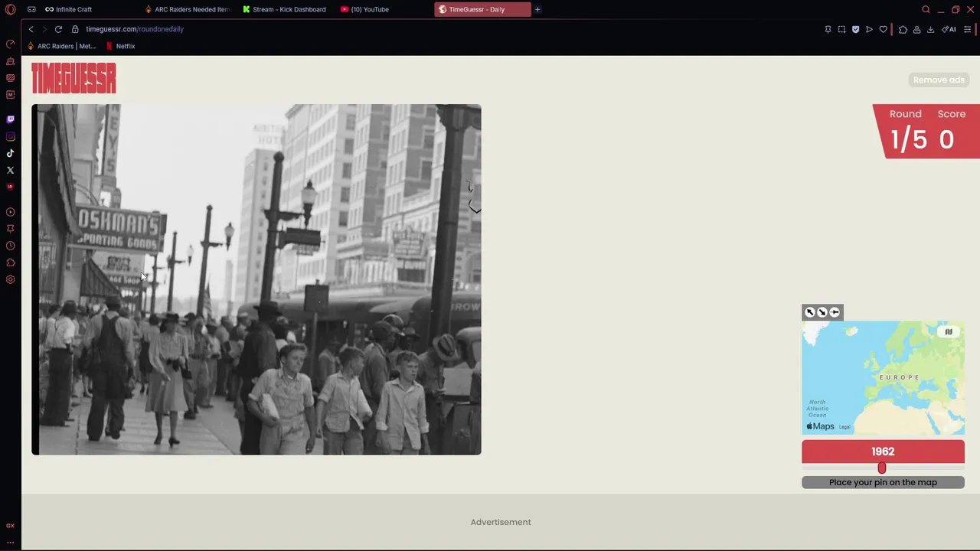
Task: Click the historical street photo
Action: [256, 279]
